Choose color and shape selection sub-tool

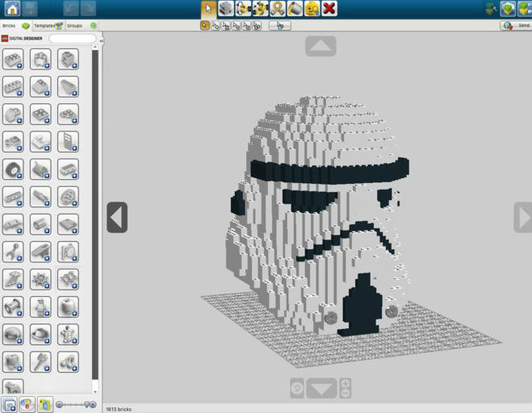257,26
